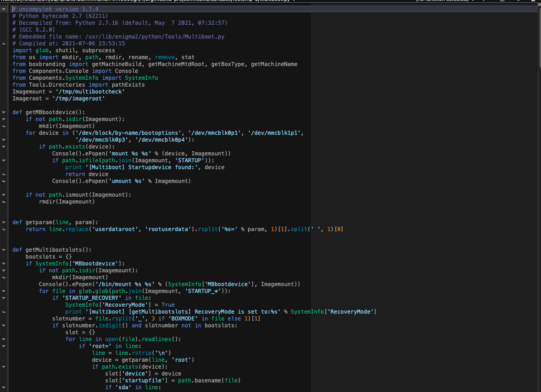Fold the "if 'STARTUP_RECOVERY' in file" block
The image size is (541, 392).
4,298
